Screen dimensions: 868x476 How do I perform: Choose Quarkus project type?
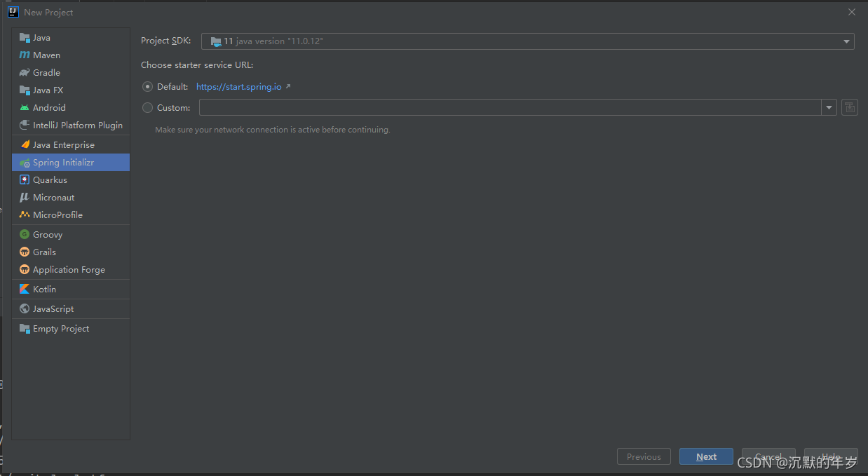tap(71, 180)
